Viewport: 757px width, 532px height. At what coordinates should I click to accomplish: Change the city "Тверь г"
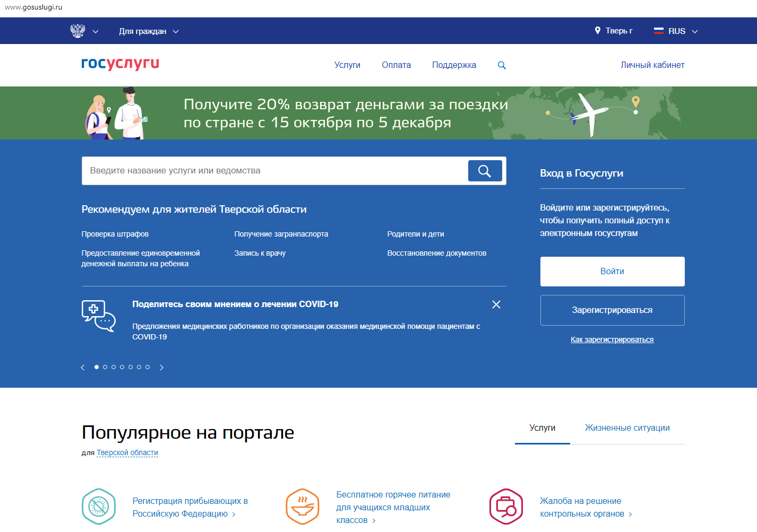tap(619, 31)
